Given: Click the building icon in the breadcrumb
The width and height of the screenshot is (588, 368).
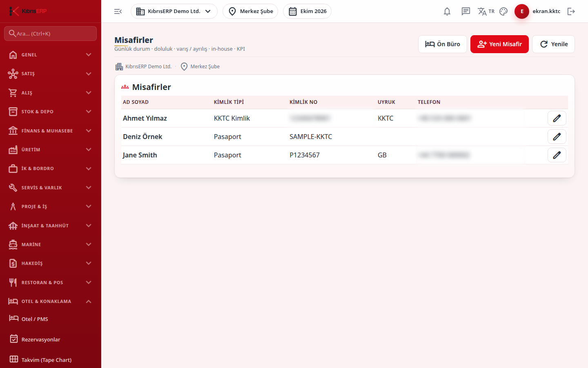Looking at the screenshot, I should coord(119,67).
